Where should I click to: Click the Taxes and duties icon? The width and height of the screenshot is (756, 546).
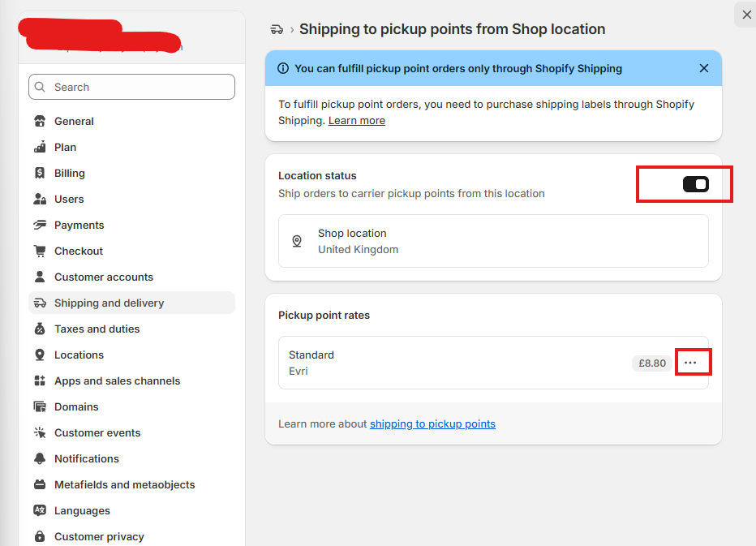click(x=40, y=329)
